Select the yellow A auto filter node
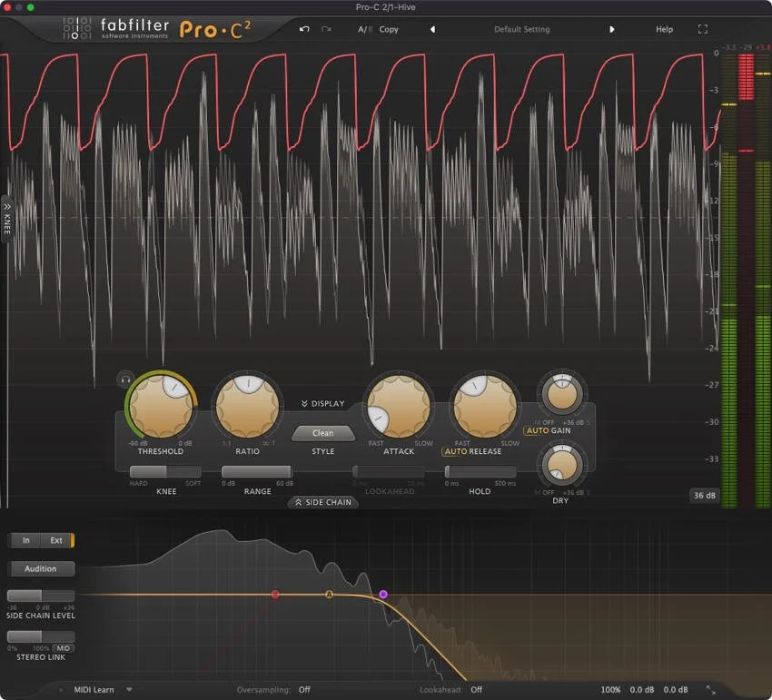 pyautogui.click(x=330, y=595)
